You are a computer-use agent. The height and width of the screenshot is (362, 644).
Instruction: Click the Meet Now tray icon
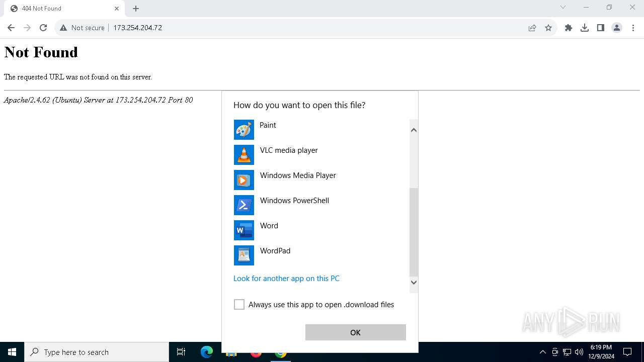[x=555, y=352]
